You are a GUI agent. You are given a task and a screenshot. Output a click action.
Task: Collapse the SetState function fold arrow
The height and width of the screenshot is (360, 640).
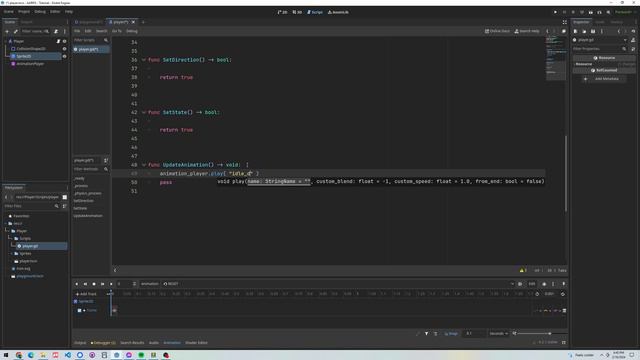(144, 112)
